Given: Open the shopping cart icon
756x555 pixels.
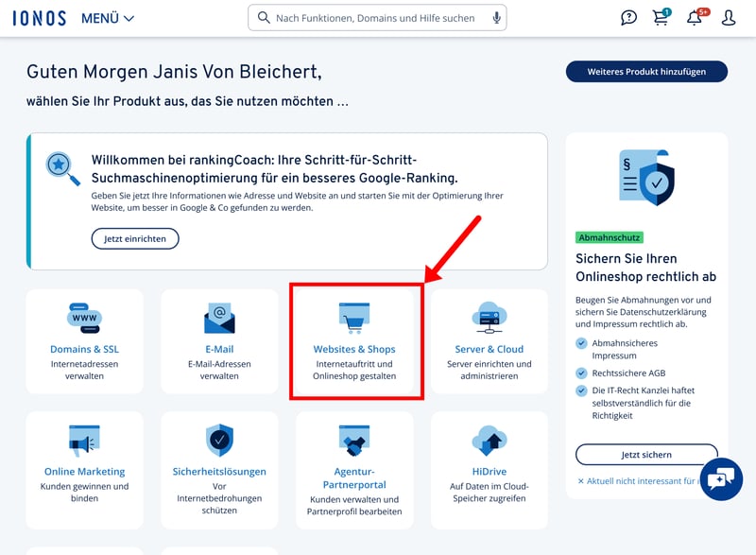Looking at the screenshot, I should pyautogui.click(x=661, y=18).
